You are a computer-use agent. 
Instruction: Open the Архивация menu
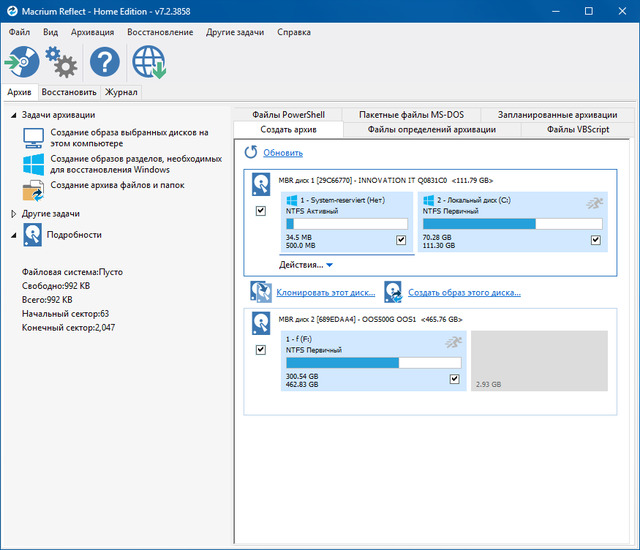coord(92,32)
